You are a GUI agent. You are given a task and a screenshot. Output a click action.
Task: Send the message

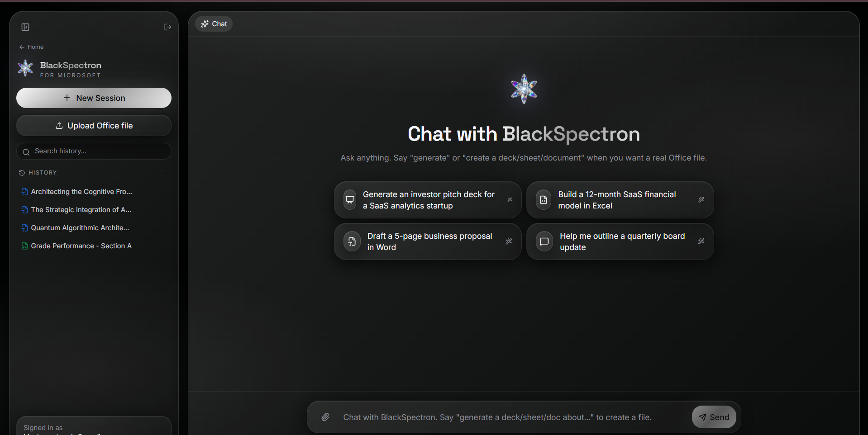coord(714,417)
